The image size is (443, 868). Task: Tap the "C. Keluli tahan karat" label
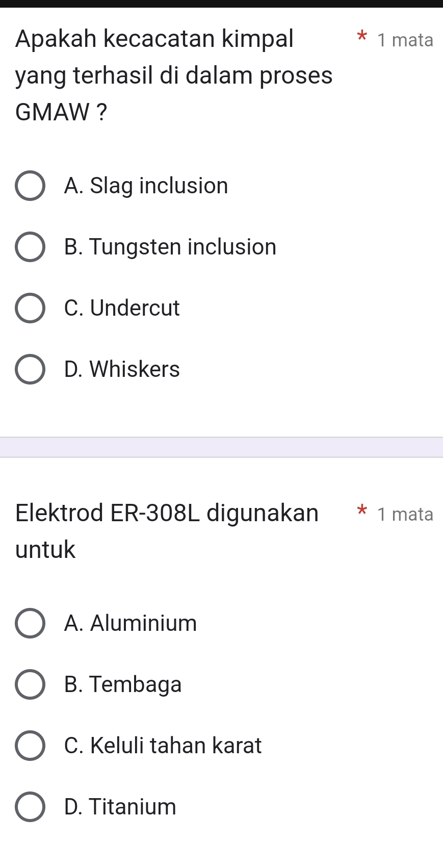tap(163, 746)
